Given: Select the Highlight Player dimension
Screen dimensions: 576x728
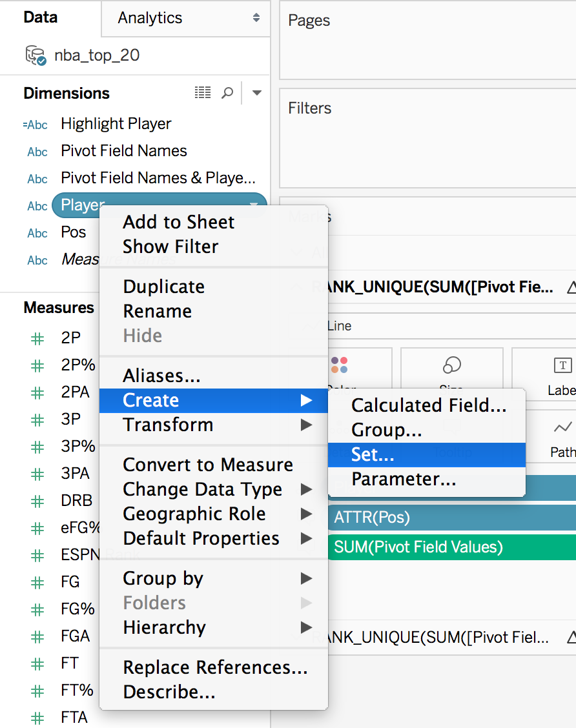Looking at the screenshot, I should pyautogui.click(x=116, y=123).
